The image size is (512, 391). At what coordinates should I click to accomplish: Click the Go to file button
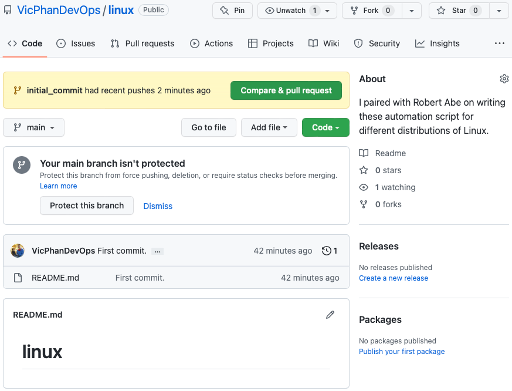point(209,128)
